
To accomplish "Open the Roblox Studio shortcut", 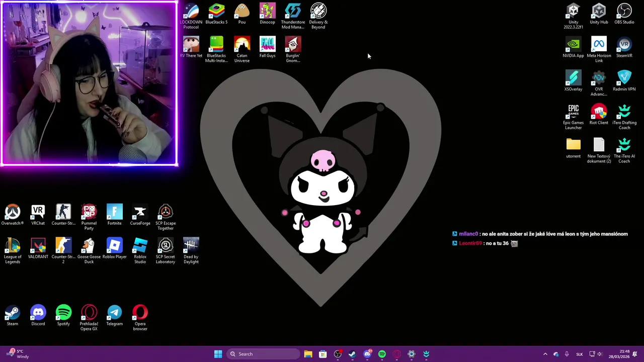I will [x=140, y=251].
